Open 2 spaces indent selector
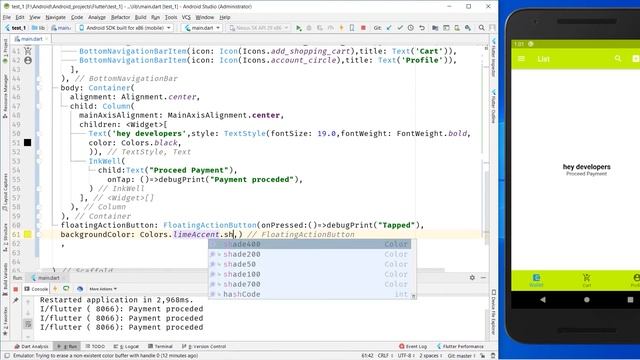The width and height of the screenshot is (640, 360). (x=430, y=356)
